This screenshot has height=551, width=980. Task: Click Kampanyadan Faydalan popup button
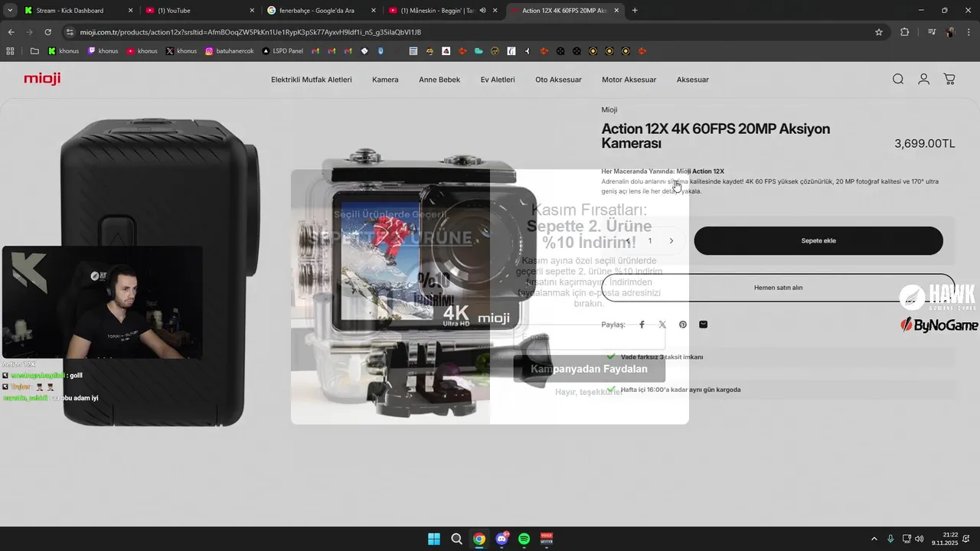(x=589, y=369)
